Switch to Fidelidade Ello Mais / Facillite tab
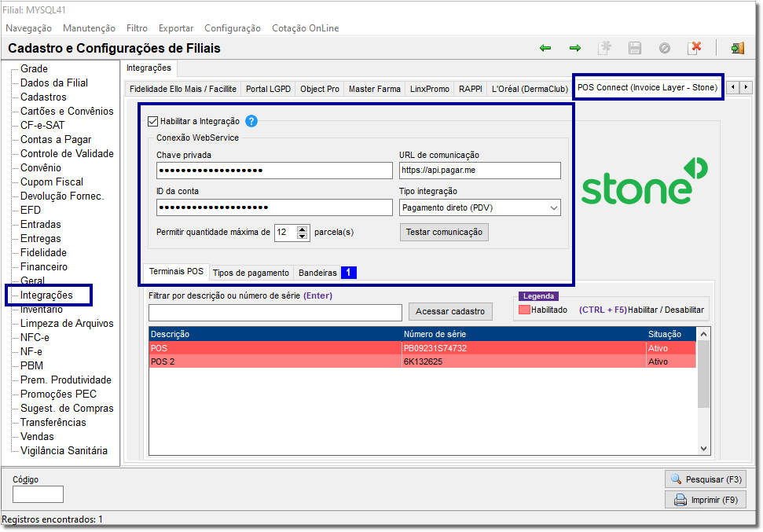The width and height of the screenshot is (763, 532). [x=183, y=89]
